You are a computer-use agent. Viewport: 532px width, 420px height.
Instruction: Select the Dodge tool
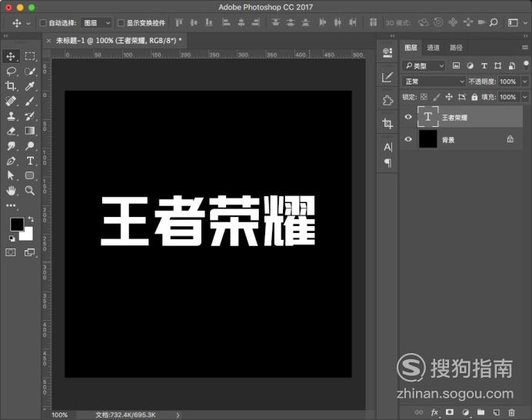coord(30,146)
